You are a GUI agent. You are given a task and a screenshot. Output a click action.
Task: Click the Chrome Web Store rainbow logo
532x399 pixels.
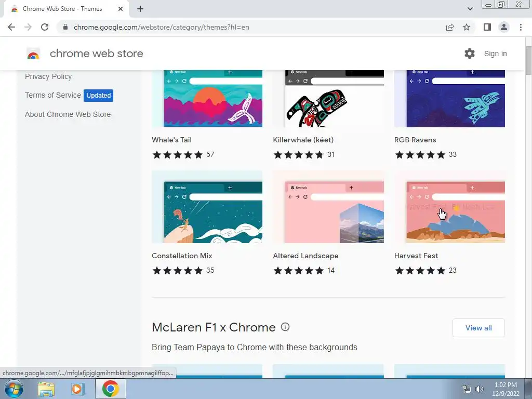pos(33,54)
